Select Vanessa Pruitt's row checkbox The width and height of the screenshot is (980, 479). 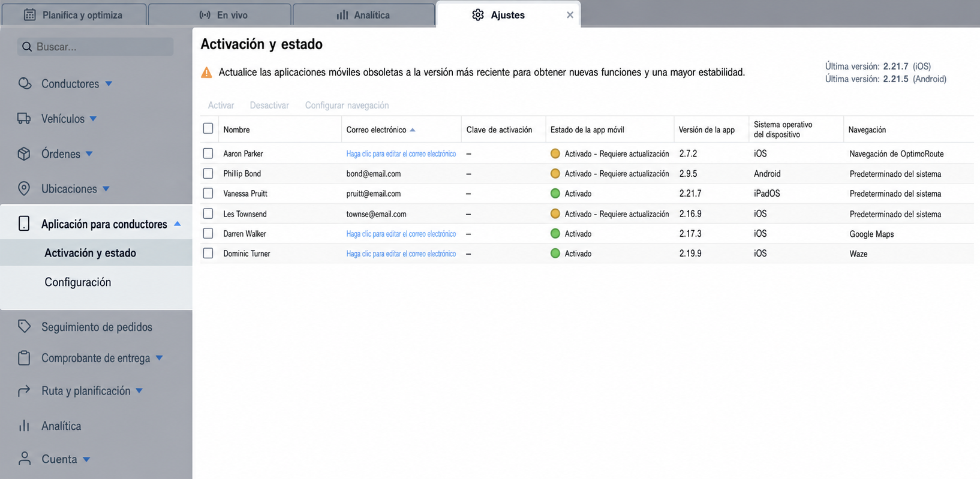pyautogui.click(x=208, y=193)
